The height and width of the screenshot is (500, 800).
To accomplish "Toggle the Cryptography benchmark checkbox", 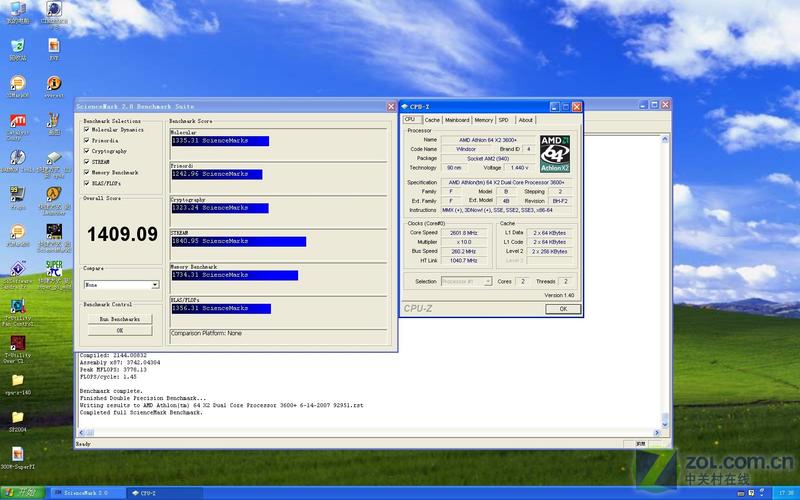I will [87, 151].
